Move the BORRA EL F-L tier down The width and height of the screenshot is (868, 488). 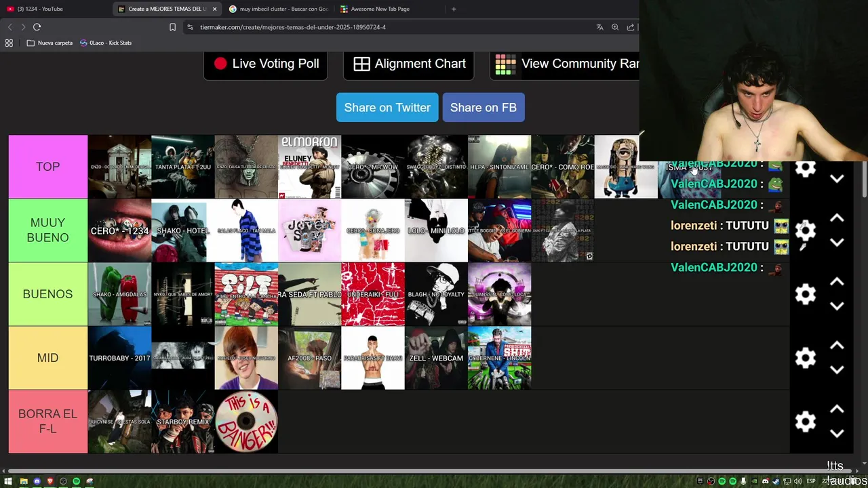coord(837,434)
